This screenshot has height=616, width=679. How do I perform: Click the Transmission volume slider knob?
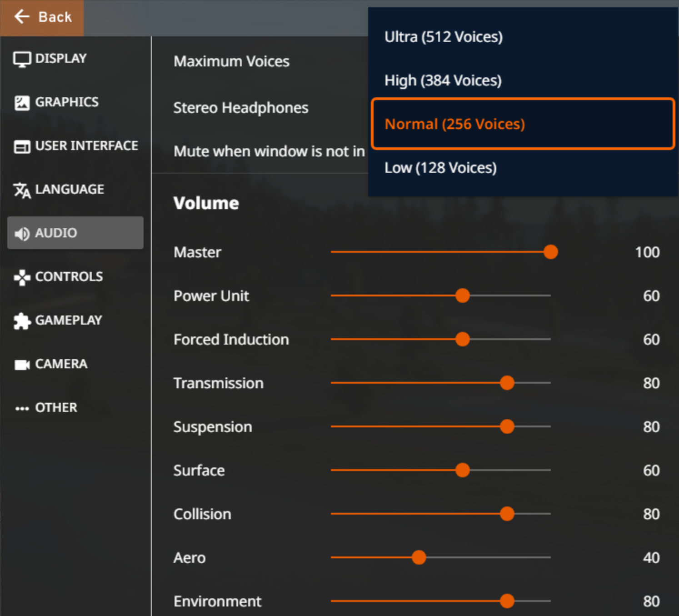[507, 383]
